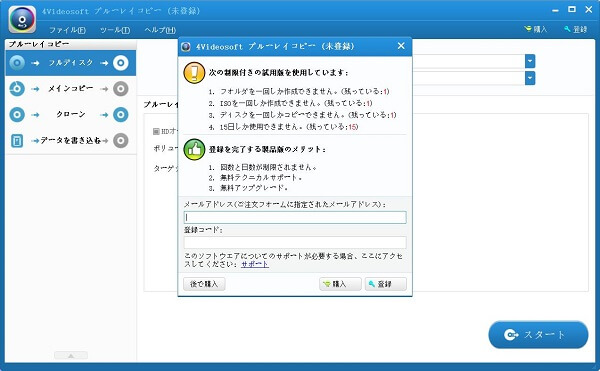The height and width of the screenshot is (371, 600).
Task: Select データを書き込む mode
Action: tap(70, 140)
